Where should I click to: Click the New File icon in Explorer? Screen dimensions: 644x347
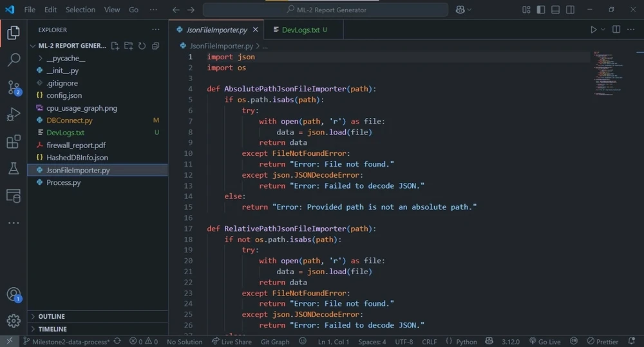[115, 46]
